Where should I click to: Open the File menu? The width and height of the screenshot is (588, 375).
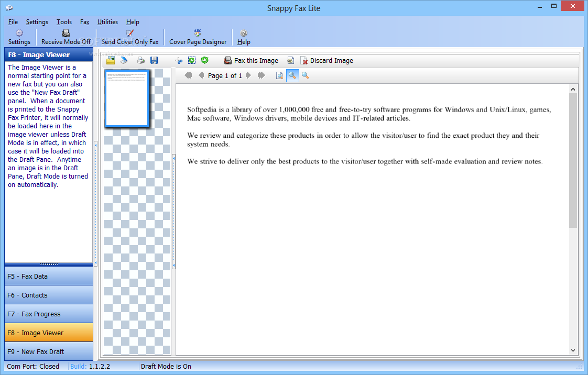(13, 21)
